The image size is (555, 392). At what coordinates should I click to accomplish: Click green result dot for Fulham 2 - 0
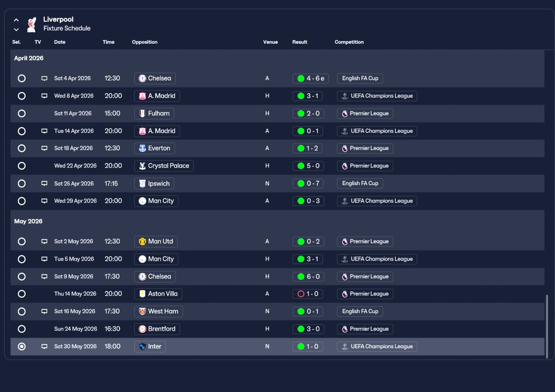click(301, 114)
